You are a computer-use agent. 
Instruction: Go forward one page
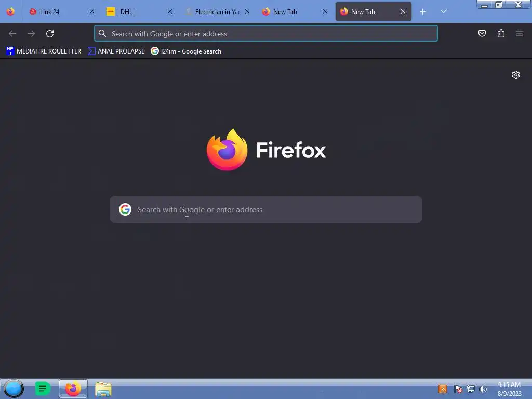pyautogui.click(x=31, y=34)
